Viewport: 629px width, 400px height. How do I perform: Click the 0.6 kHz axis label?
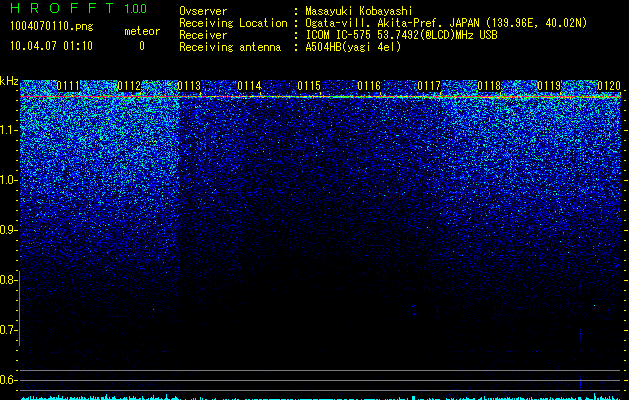(x=8, y=380)
